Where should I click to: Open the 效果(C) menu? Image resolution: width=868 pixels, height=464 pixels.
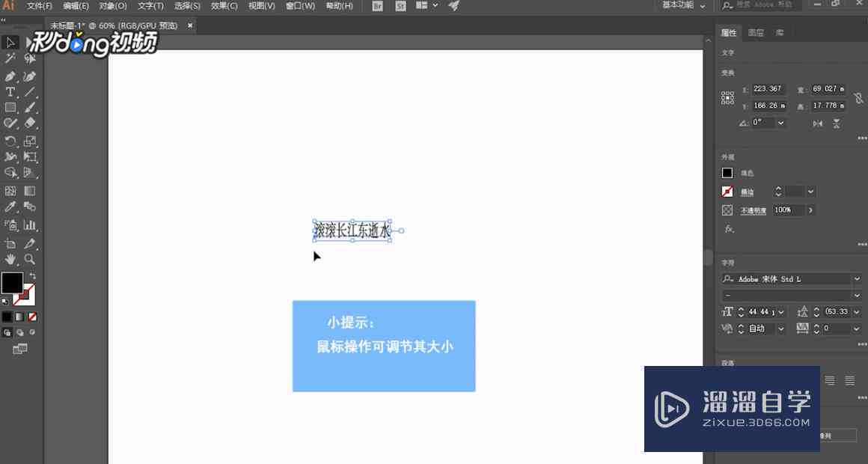pos(224,6)
